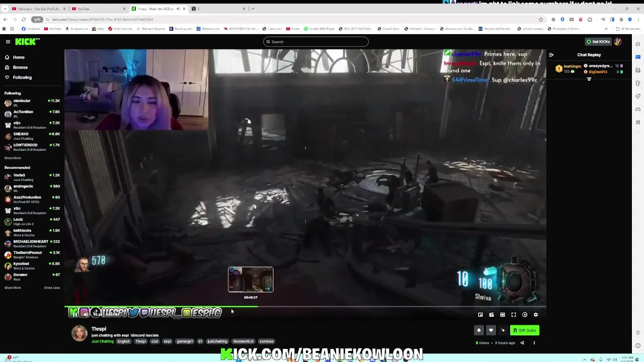Open more options three-dot menu

tap(534, 343)
